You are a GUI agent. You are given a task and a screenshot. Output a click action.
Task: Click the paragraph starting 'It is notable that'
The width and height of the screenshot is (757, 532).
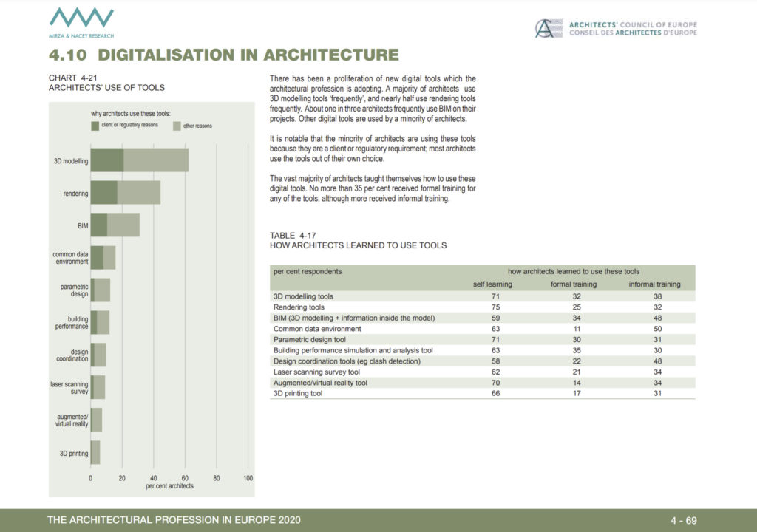[x=373, y=149]
